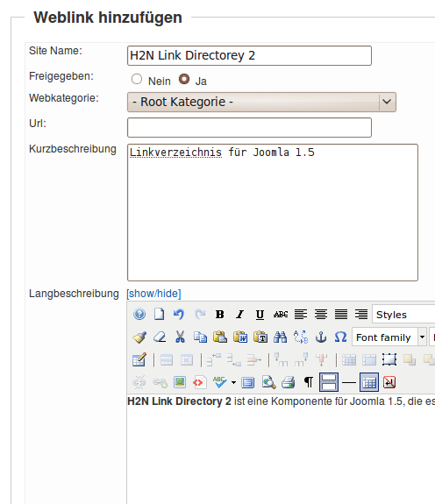
Task: Open Find/Replace A-to-B icon
Action: pyautogui.click(x=301, y=337)
